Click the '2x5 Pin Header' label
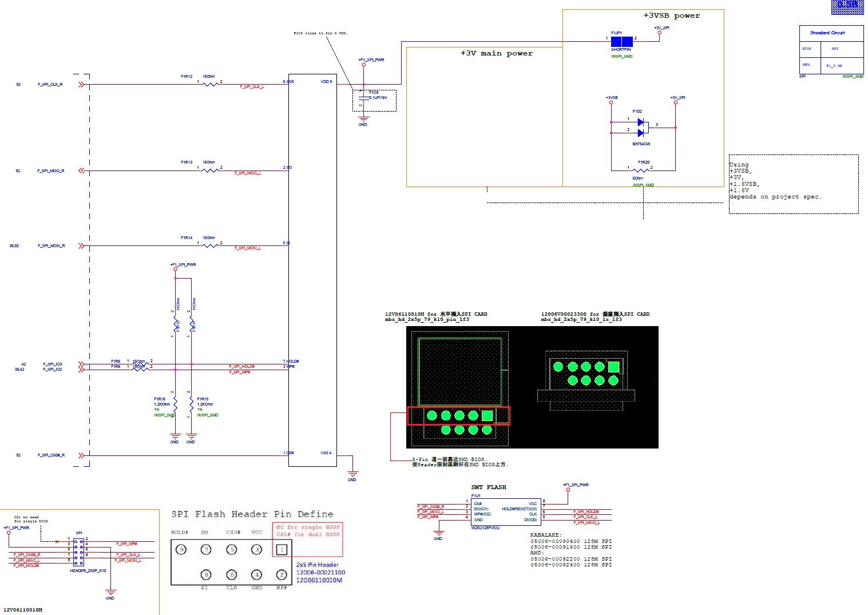Image resolution: width=868 pixels, height=615 pixels. (318, 565)
